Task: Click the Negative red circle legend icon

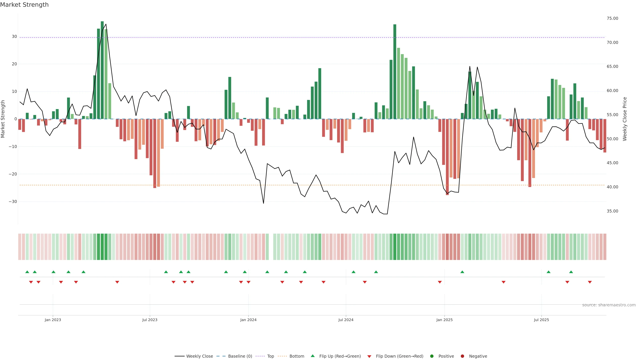Action: pos(462,356)
